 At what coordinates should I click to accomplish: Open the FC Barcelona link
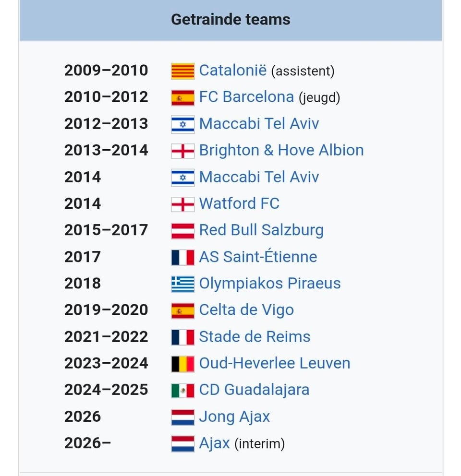246,97
